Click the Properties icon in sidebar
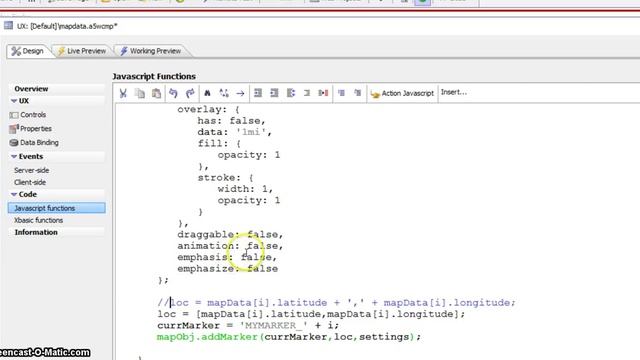The height and width of the screenshot is (360, 640). coord(14,129)
